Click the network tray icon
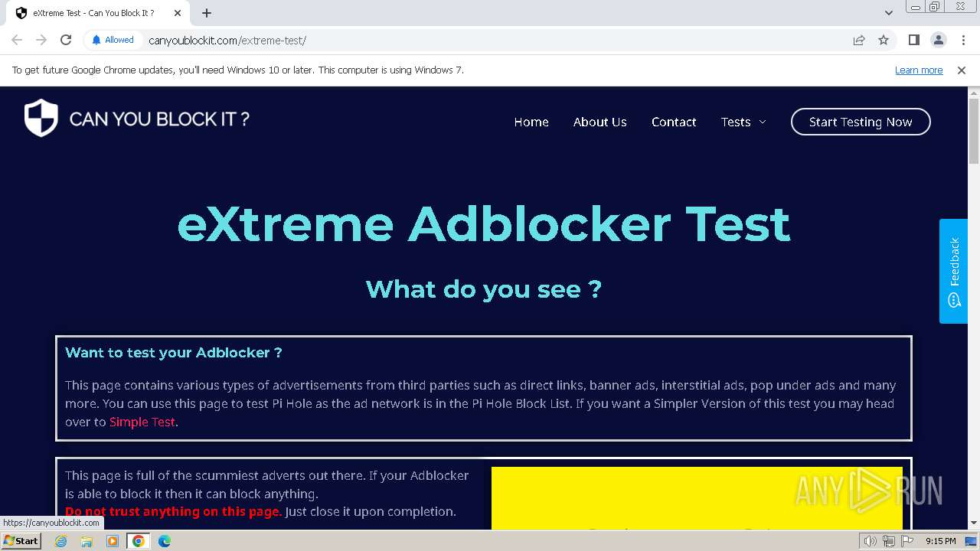980x551 pixels. coord(889,541)
